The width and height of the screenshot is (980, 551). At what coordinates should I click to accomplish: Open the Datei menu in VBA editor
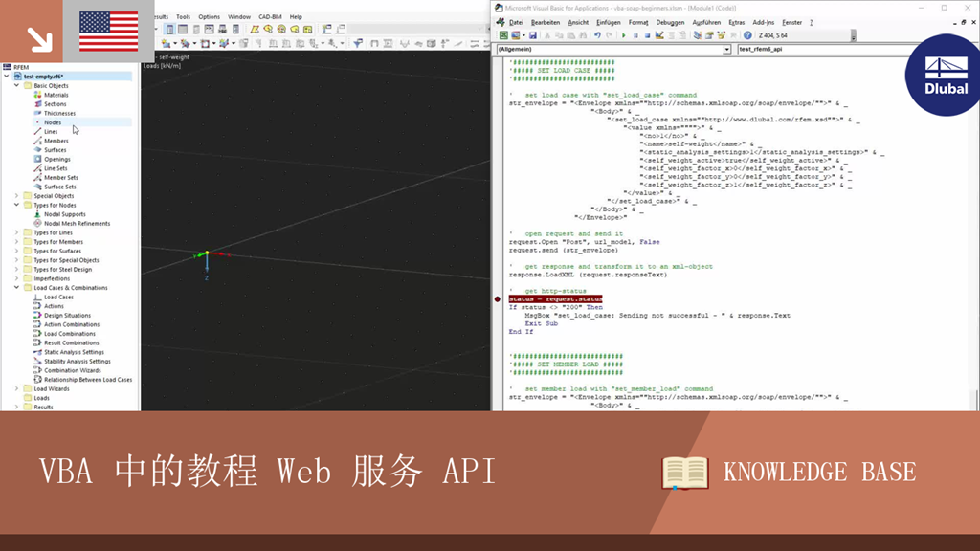516,23
